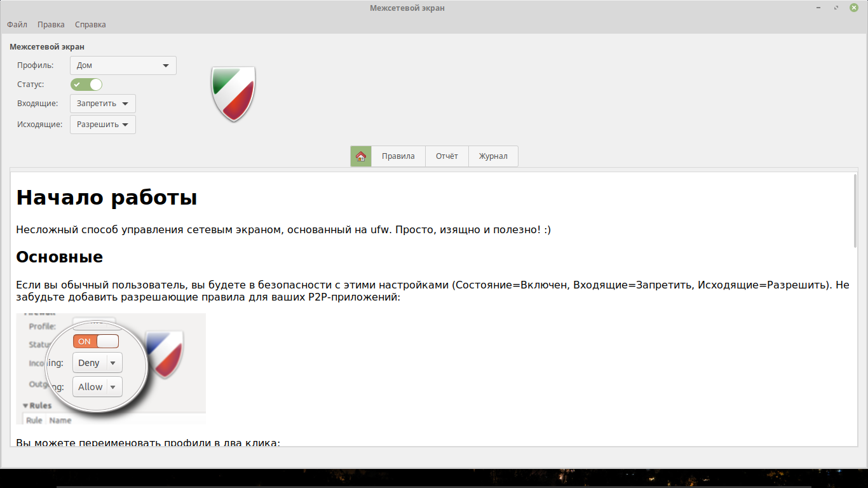Viewport: 868px width, 488px height.
Task: Expand the Исходящие dropdown set to Разрешить
Action: tap(102, 125)
